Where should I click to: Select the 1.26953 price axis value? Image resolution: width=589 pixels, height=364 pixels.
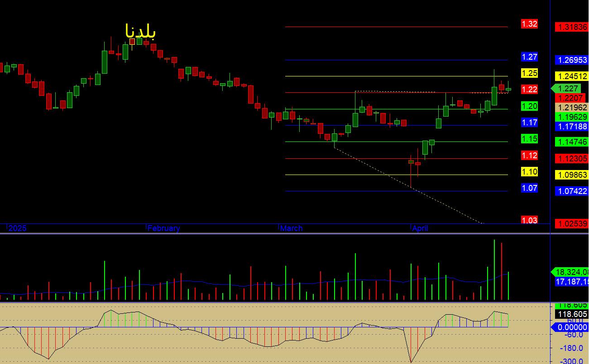pyautogui.click(x=572, y=60)
